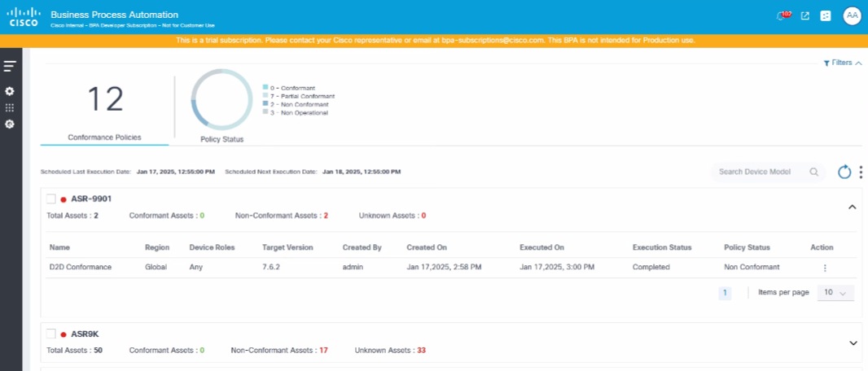Click the grid dots icon in sidebar
Screen dimensions: 868x371
10,108
